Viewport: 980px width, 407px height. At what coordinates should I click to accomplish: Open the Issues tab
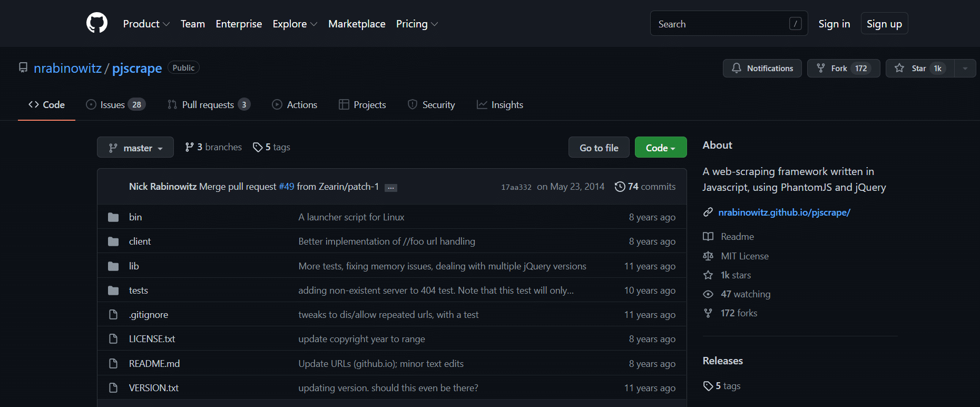click(116, 105)
